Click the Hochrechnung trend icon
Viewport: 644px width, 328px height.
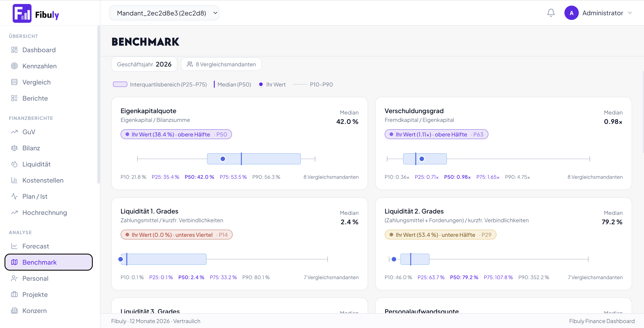point(14,213)
